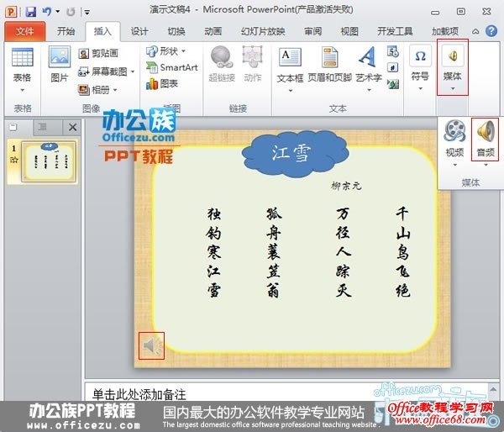Click the 动作 action icon
The width and height of the screenshot is (504, 432).
click(x=253, y=57)
